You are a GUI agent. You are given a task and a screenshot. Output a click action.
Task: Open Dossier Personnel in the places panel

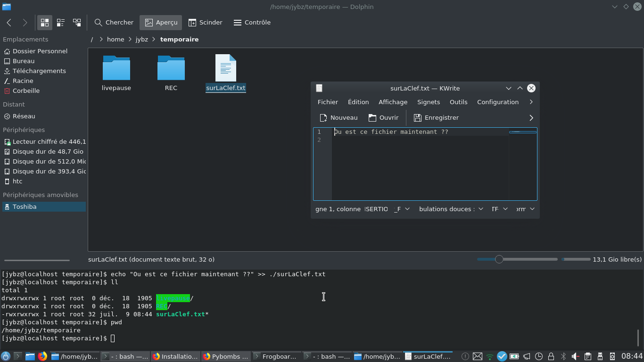tap(40, 51)
